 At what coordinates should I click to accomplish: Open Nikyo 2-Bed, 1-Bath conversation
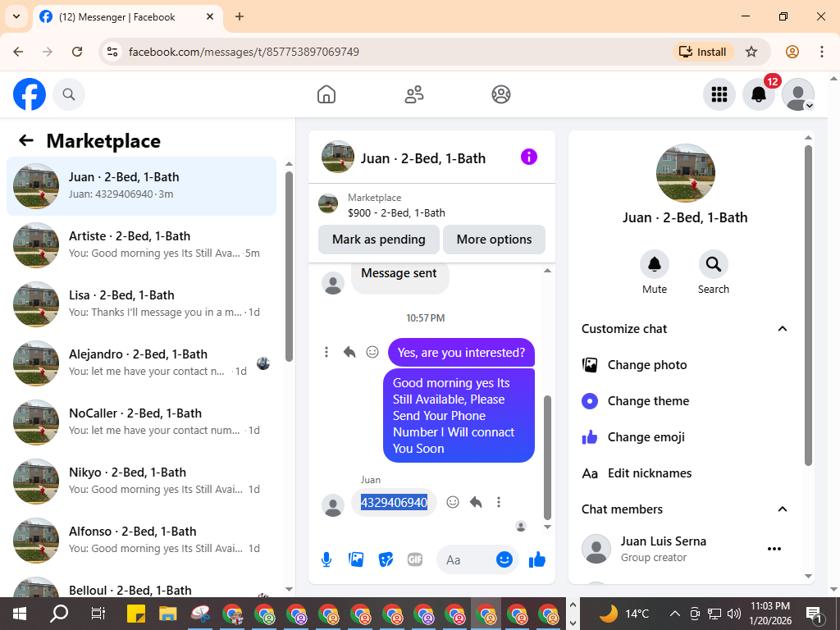141,481
